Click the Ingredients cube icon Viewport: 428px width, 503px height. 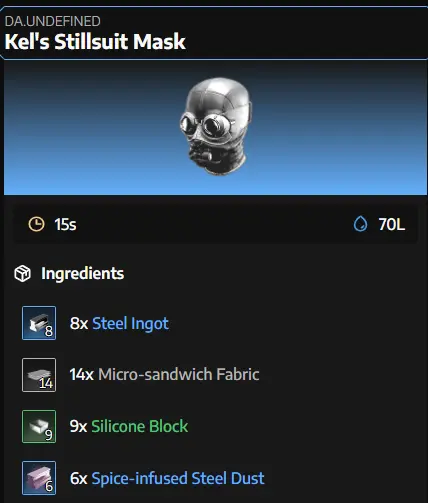pyautogui.click(x=23, y=274)
